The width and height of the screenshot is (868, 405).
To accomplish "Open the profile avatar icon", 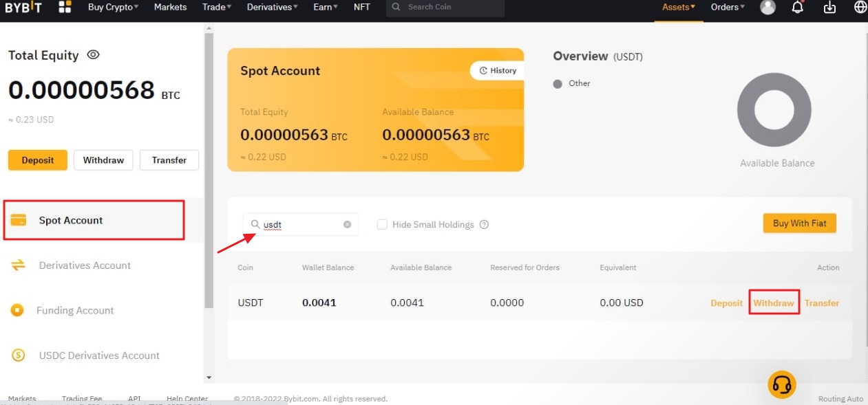I will 768,7.
